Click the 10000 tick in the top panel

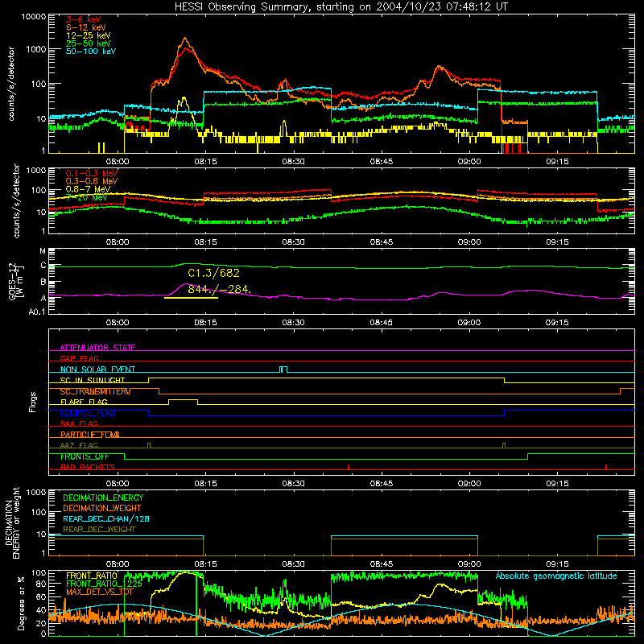tap(34, 16)
